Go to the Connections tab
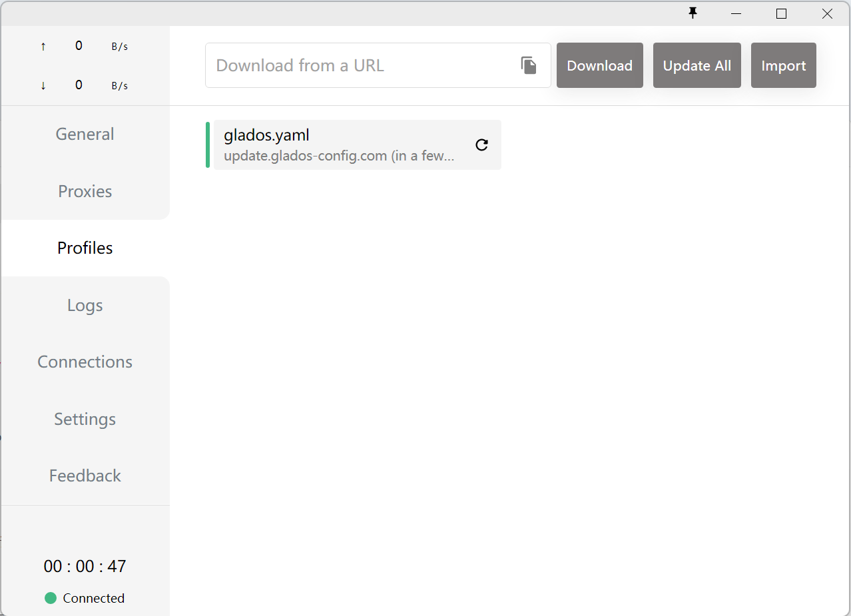 (85, 362)
